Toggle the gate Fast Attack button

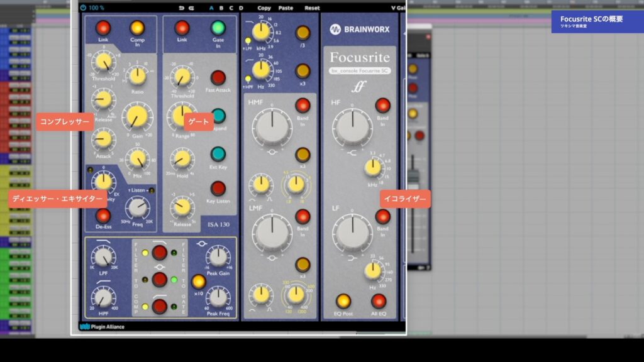pos(218,77)
